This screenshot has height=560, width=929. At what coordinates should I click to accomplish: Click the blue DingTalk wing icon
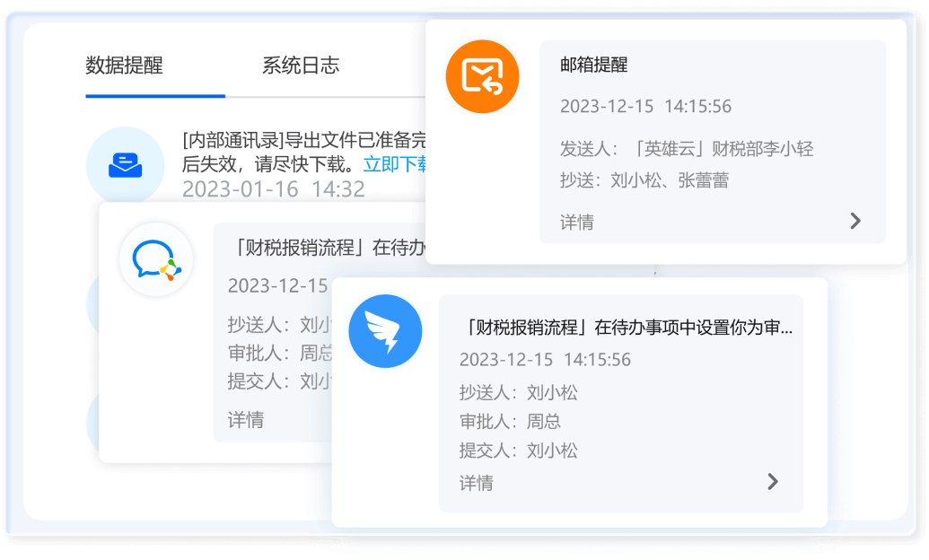point(385,331)
